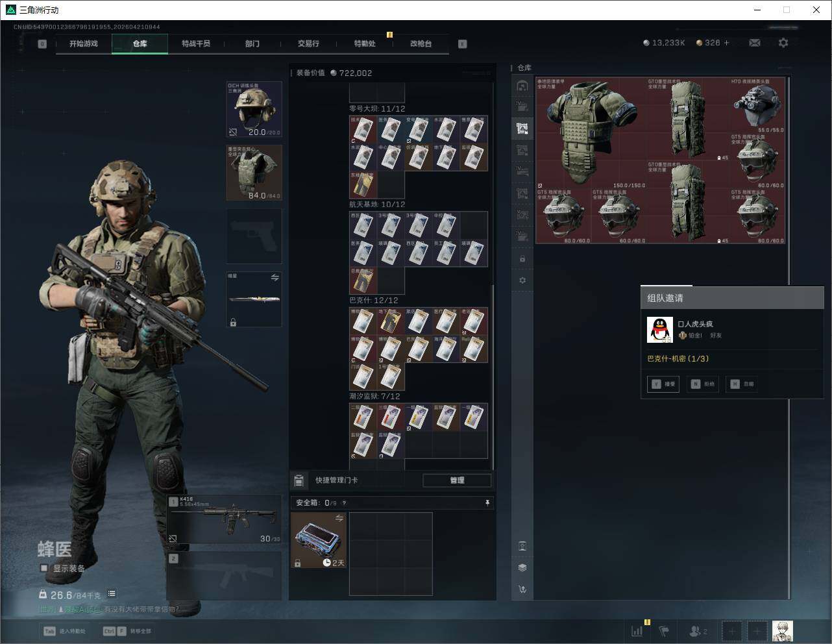Open the 特勤处 tab
832x644 pixels.
365,44
